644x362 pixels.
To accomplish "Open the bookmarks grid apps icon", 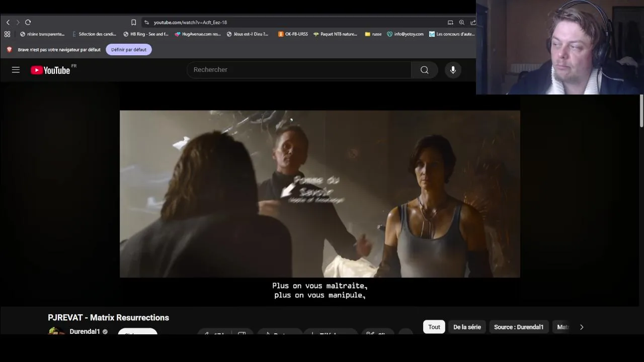I will pyautogui.click(x=7, y=34).
